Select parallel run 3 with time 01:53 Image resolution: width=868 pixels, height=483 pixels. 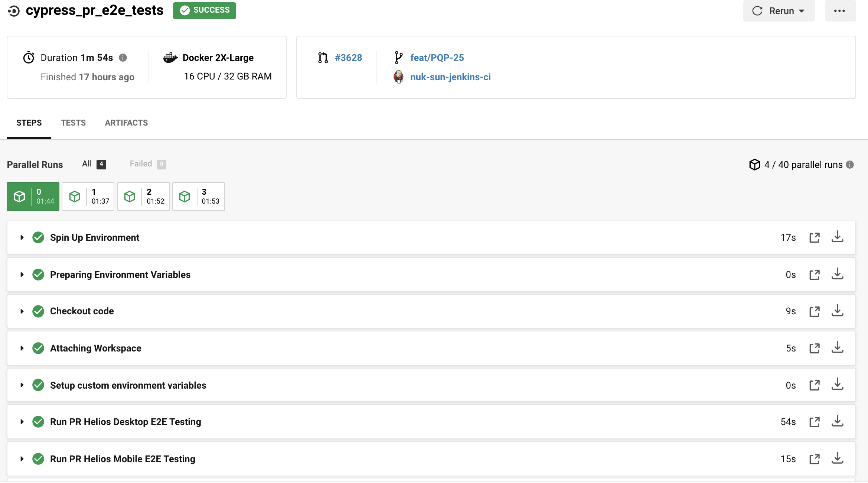[199, 197]
